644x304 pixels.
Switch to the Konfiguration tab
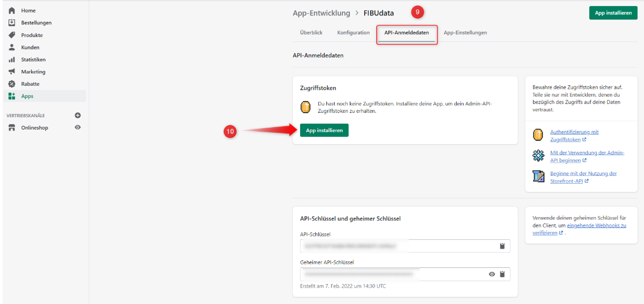[353, 33]
